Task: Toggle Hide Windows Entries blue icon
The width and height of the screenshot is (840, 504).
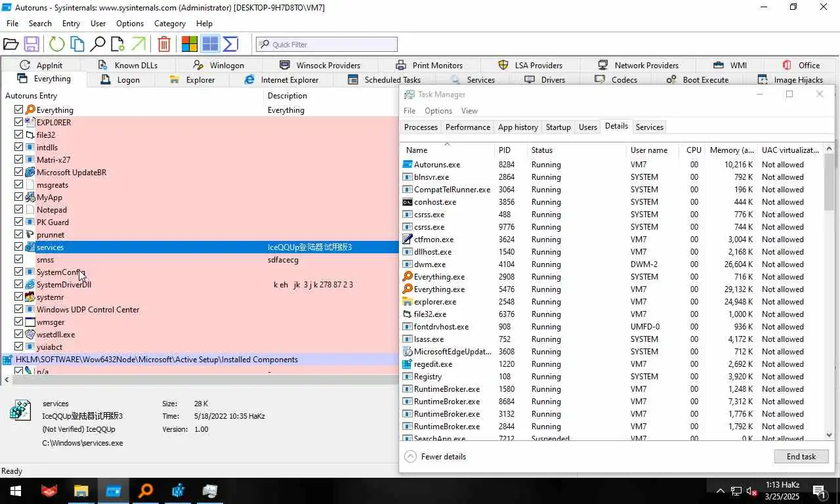Action: point(210,44)
